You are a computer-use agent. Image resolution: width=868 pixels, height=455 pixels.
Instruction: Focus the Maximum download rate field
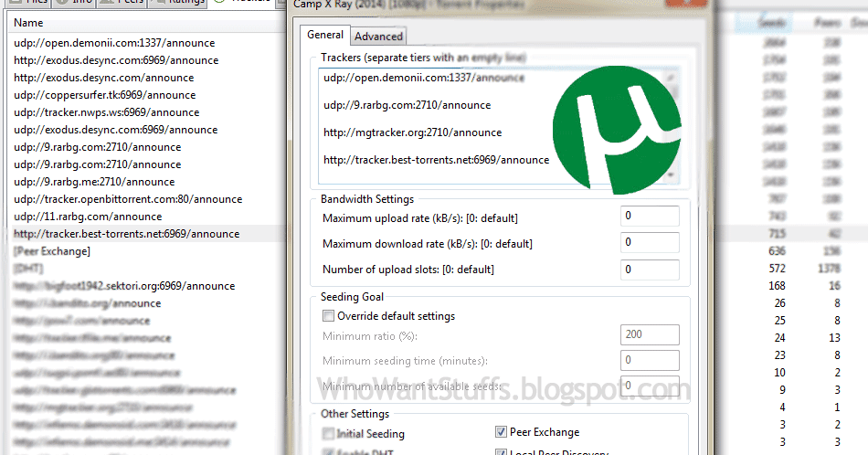650,242
